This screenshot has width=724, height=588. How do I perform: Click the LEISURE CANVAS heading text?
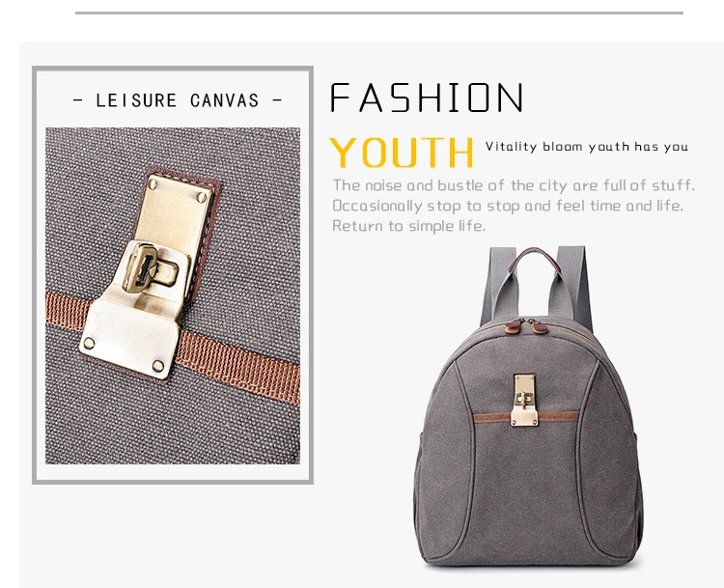coord(178,100)
